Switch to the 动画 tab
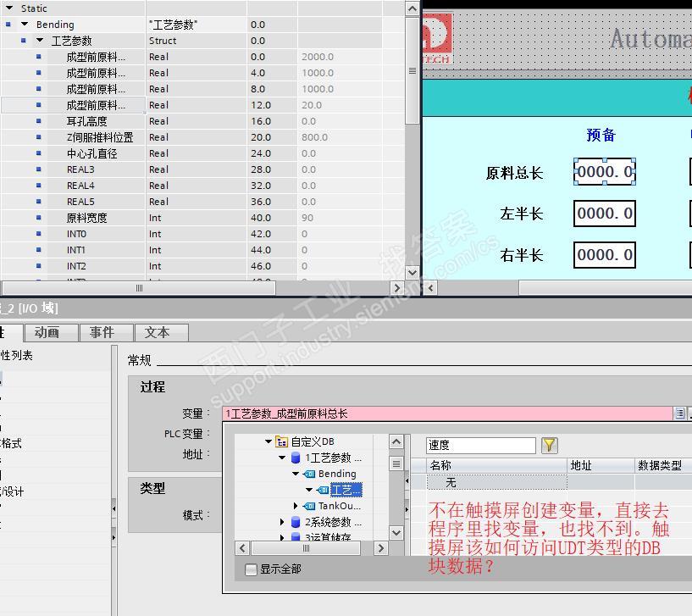 click(51, 332)
